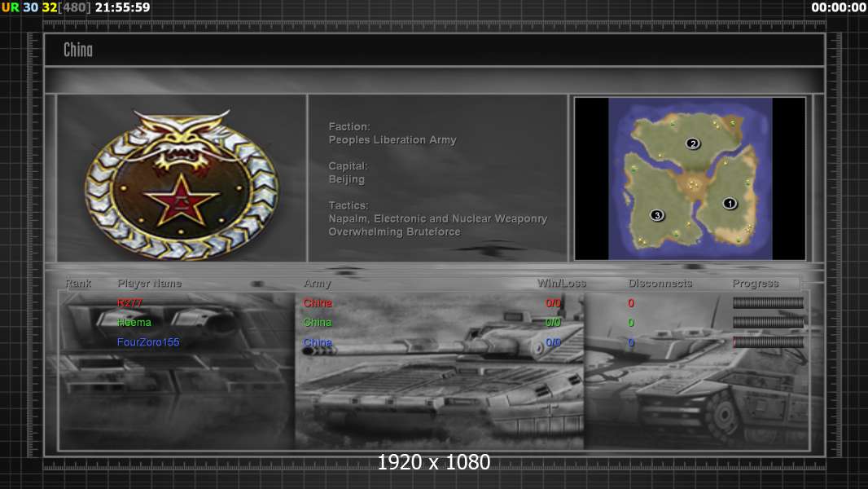Click the Beijing capital text
Image resolution: width=868 pixels, height=489 pixels.
click(x=347, y=179)
